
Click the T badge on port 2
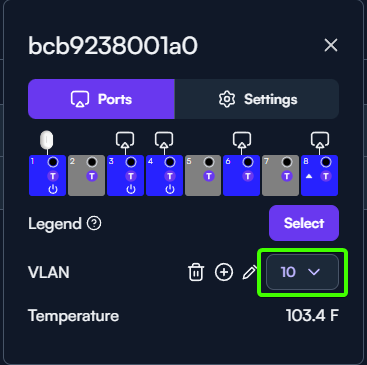pyautogui.click(x=92, y=176)
